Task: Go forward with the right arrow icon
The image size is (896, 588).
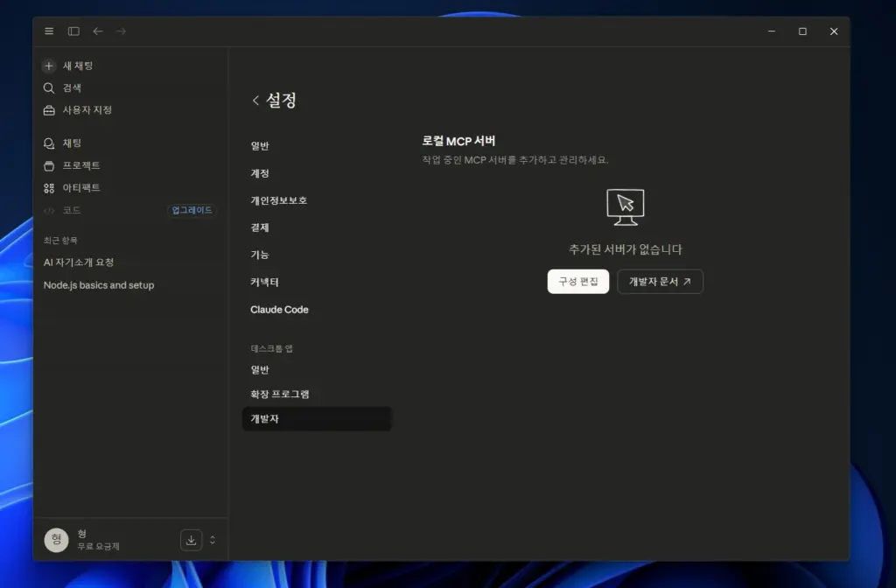Action: [121, 31]
